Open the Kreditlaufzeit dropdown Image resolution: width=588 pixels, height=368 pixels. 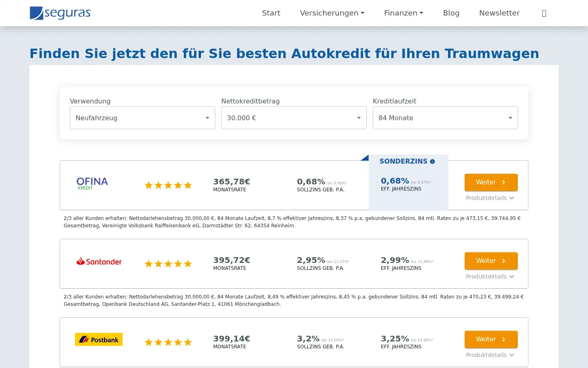point(445,118)
